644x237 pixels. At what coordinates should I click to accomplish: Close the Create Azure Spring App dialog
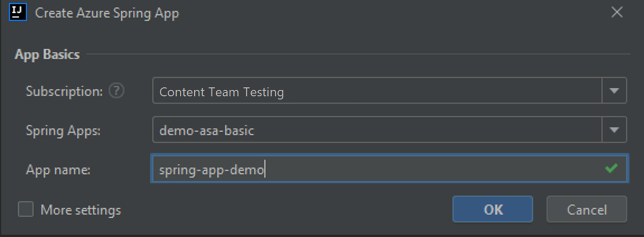click(x=617, y=13)
